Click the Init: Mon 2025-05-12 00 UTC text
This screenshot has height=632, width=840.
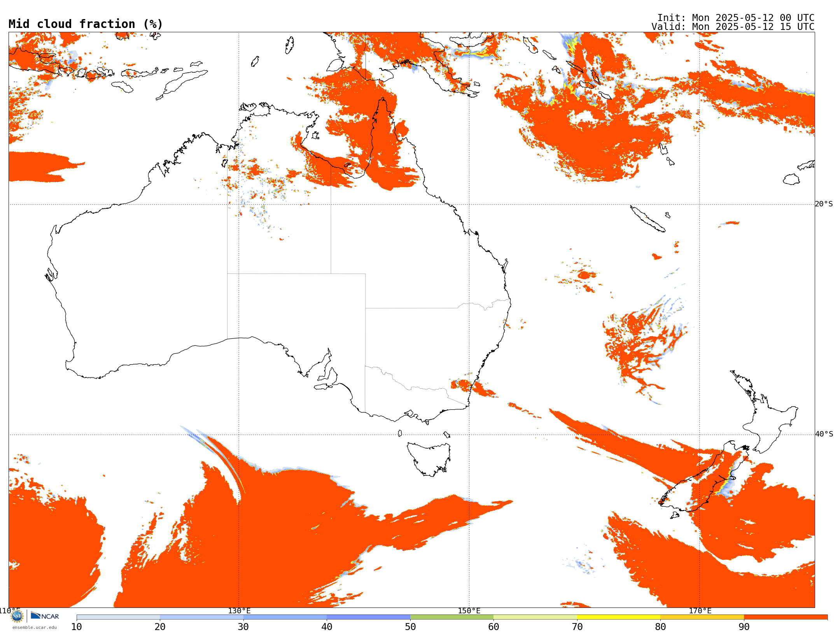coord(735,18)
